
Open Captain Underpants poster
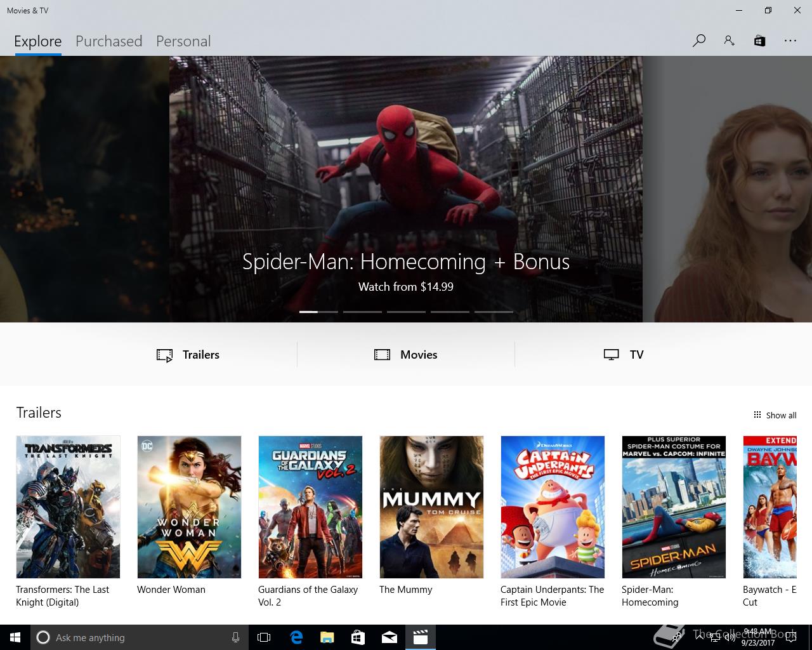[553, 507]
